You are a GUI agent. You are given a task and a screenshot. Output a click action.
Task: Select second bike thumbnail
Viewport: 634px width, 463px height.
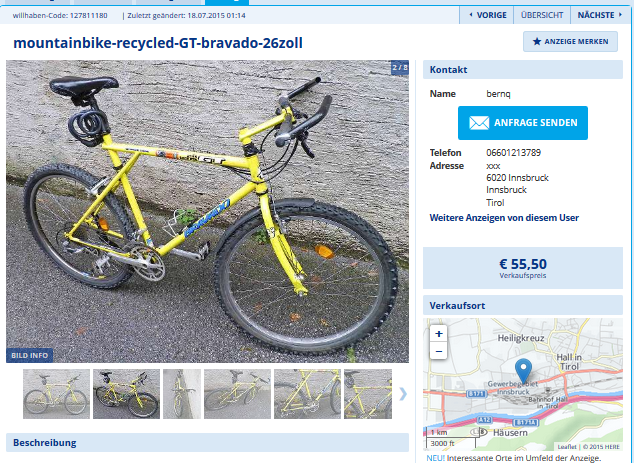click(126, 394)
